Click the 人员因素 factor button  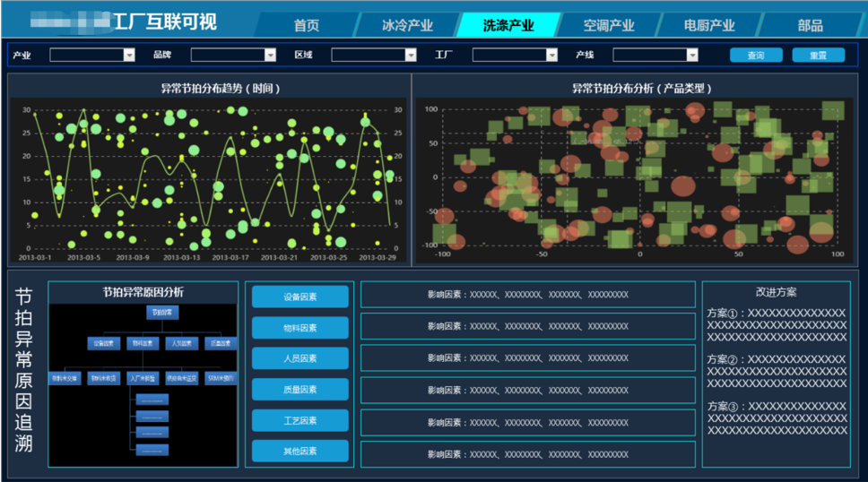(x=299, y=358)
